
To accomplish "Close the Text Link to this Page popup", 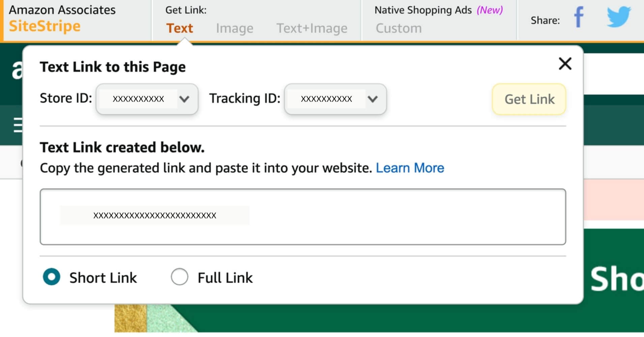I will pos(565,64).
